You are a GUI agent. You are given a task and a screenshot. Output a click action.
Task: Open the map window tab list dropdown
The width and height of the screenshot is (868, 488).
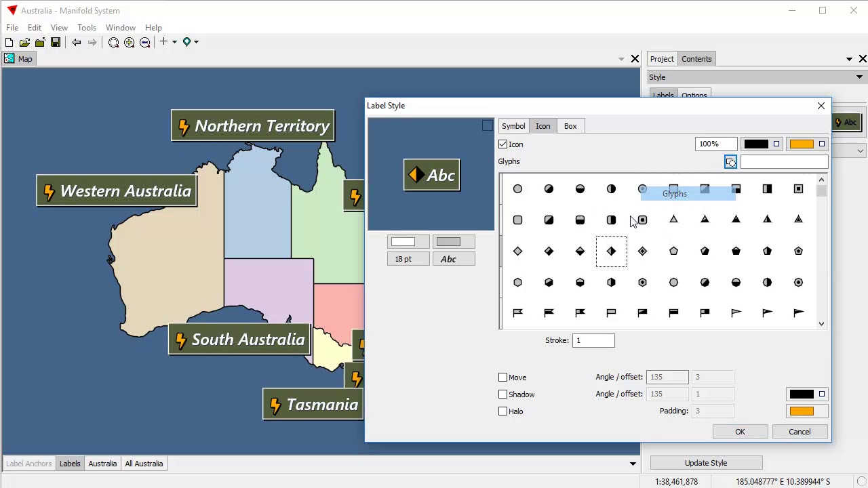coord(621,59)
